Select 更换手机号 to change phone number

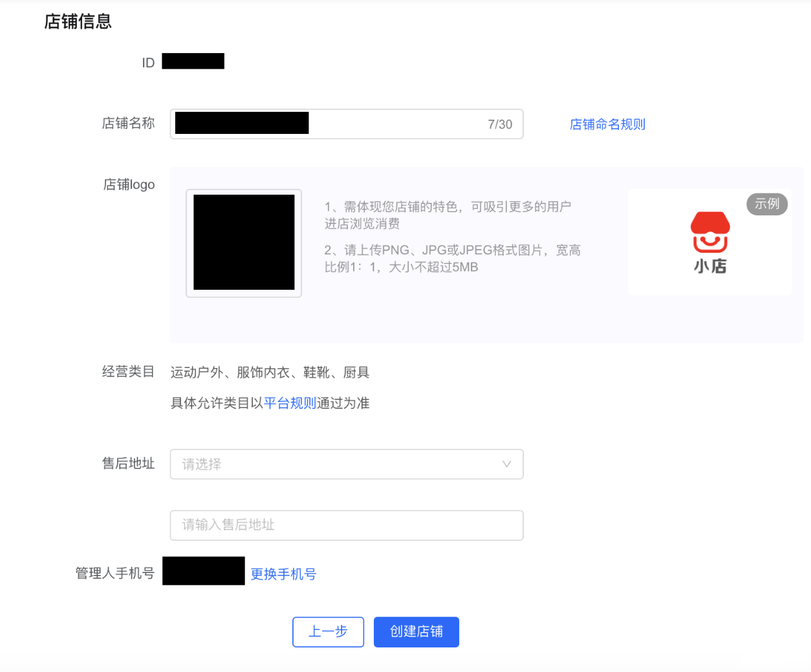[x=283, y=574]
